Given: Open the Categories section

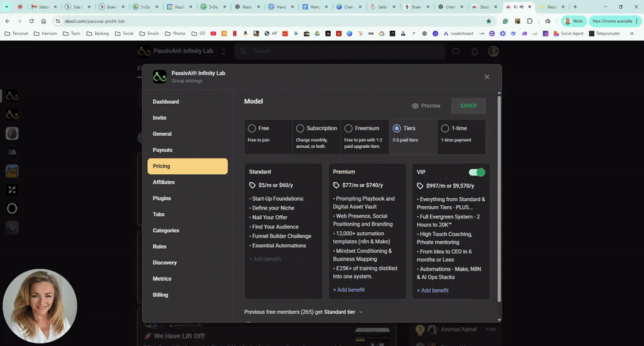Looking at the screenshot, I should pos(187,230).
